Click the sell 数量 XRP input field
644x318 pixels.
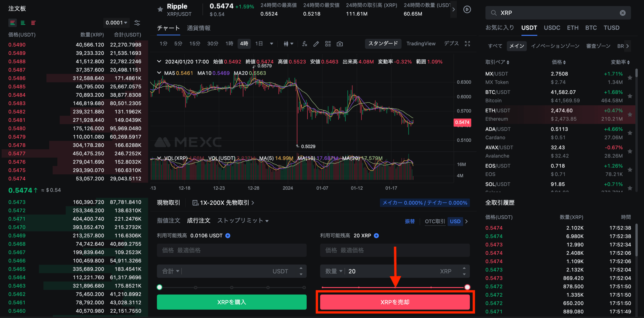click(395, 271)
